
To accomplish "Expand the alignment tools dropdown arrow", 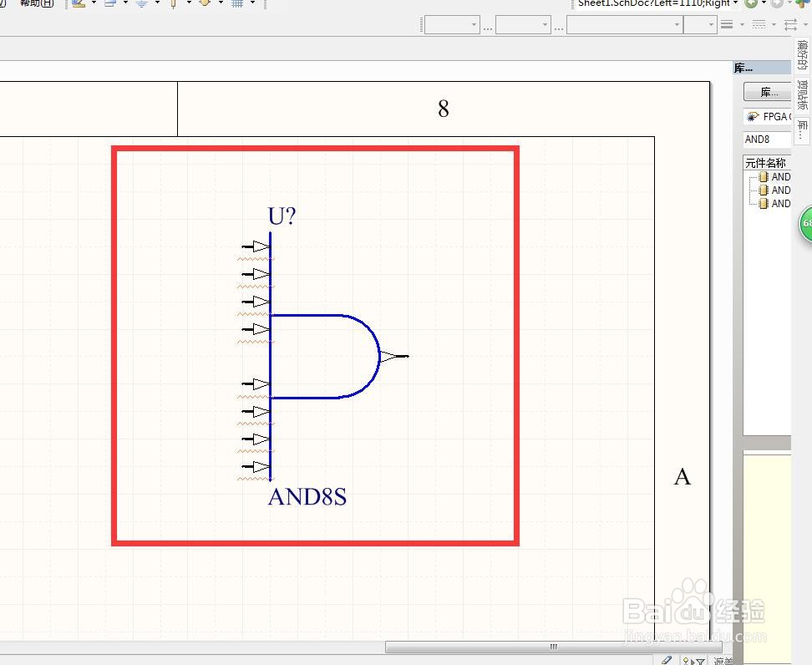I will click(125, 3).
